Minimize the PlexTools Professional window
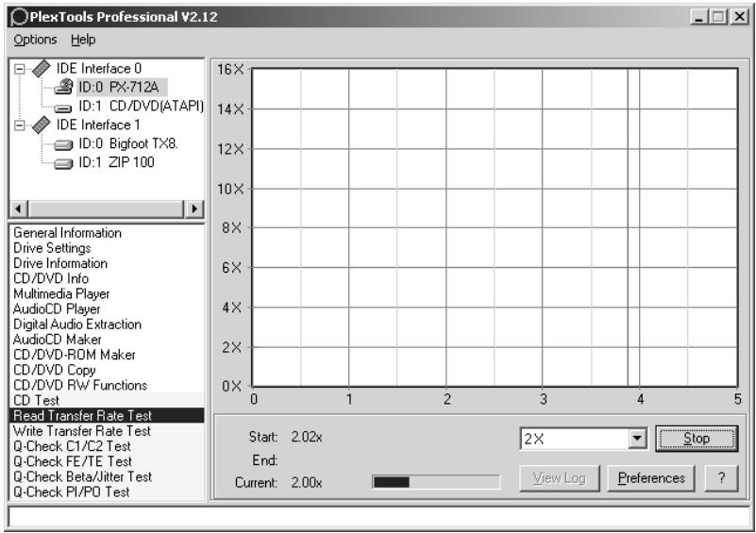 [698, 17]
